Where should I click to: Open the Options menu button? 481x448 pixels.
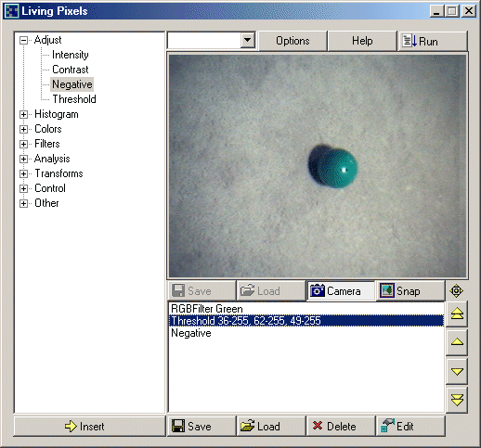292,41
